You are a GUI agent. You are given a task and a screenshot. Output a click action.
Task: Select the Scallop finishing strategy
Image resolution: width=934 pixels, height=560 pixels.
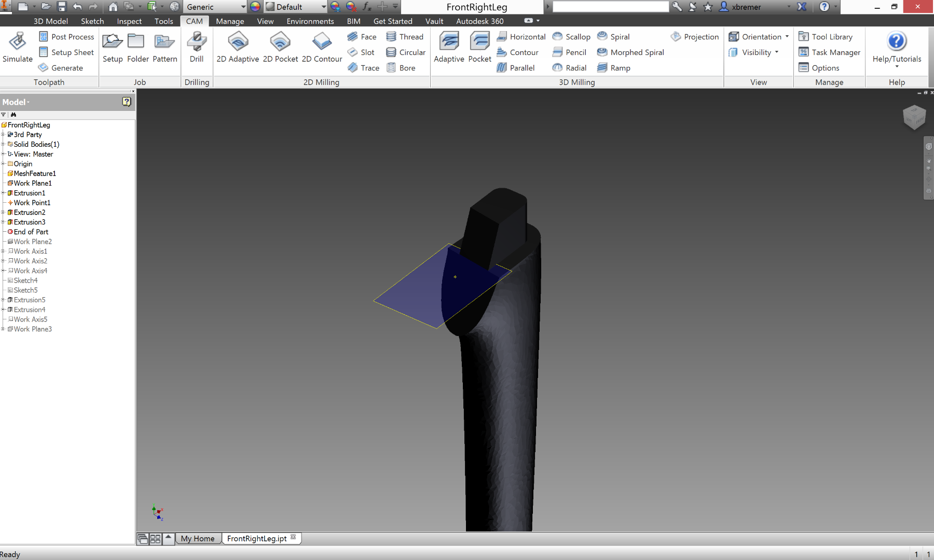tap(571, 37)
